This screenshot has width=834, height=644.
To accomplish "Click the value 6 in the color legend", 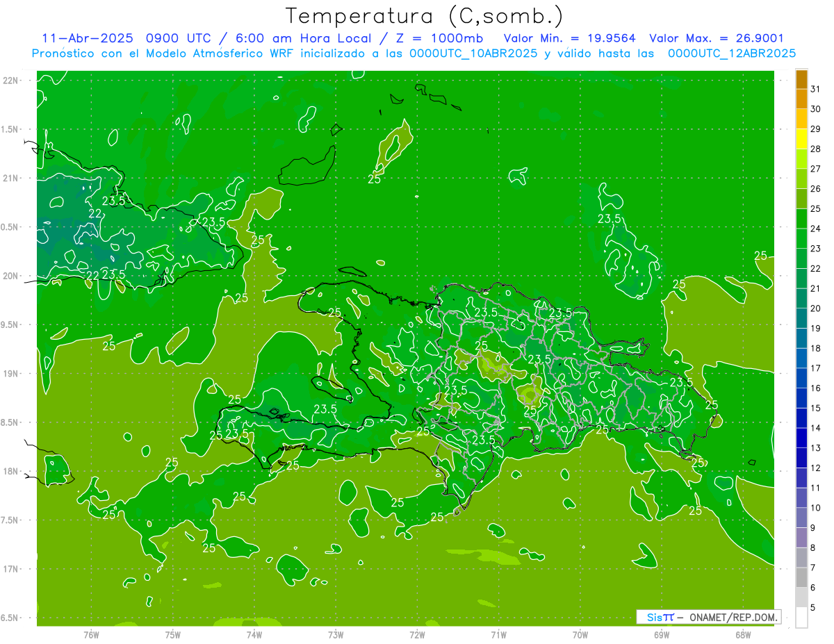I will [x=814, y=588].
